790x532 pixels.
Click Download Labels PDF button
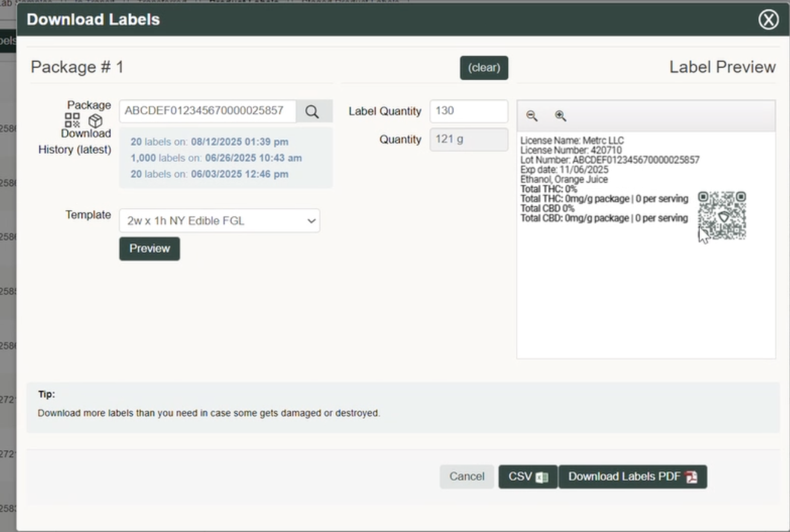click(632, 477)
